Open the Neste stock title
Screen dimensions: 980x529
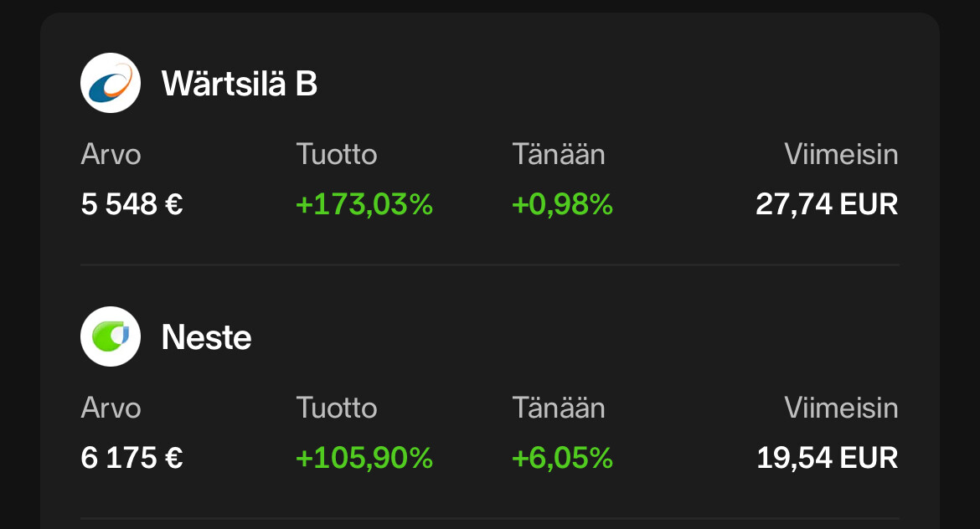[x=206, y=337]
